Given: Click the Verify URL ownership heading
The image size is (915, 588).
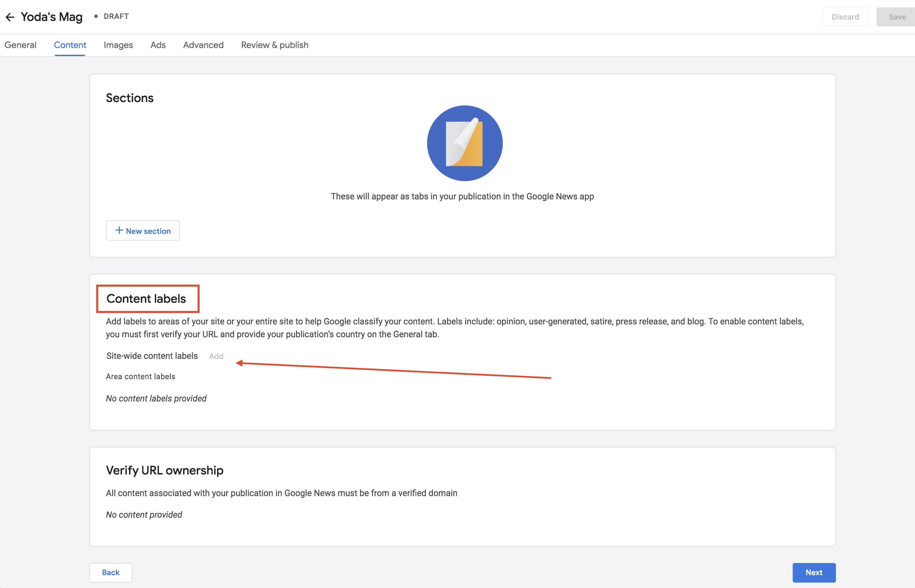Looking at the screenshot, I should click(x=165, y=470).
